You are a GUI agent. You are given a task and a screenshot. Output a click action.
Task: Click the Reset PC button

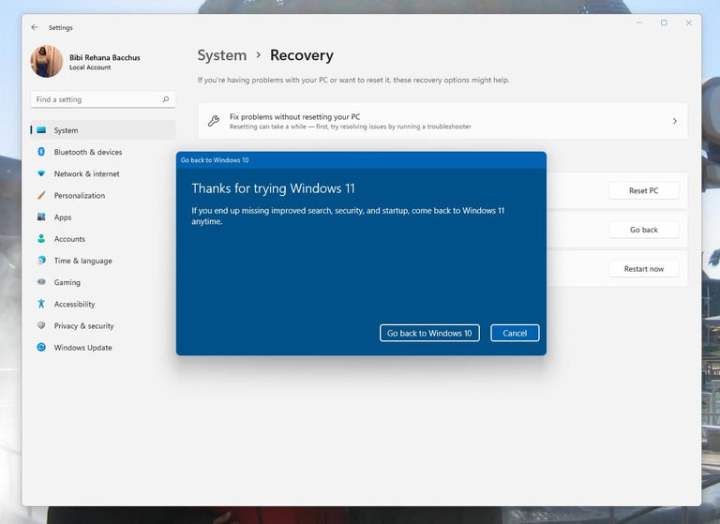click(x=643, y=190)
